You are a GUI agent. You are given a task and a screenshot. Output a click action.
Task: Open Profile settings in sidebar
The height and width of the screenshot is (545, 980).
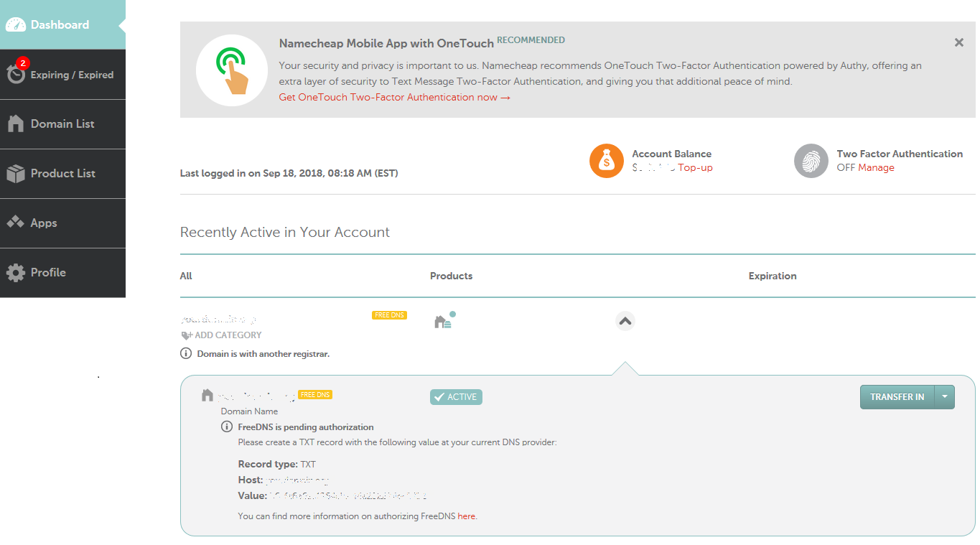click(62, 273)
